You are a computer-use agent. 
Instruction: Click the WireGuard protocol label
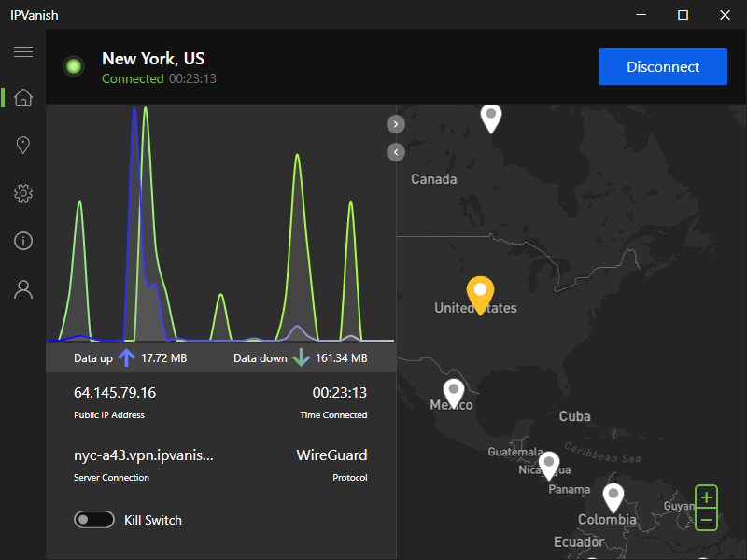tap(331, 455)
